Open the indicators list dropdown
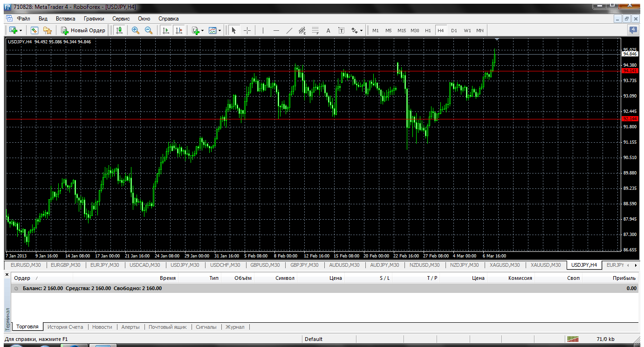Viewport: 644px width, 347px height. click(x=202, y=30)
